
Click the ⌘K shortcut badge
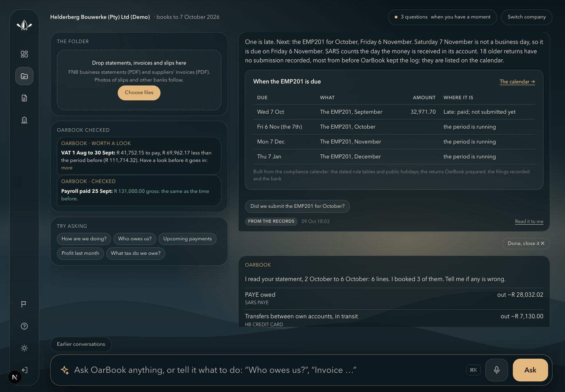(473, 370)
